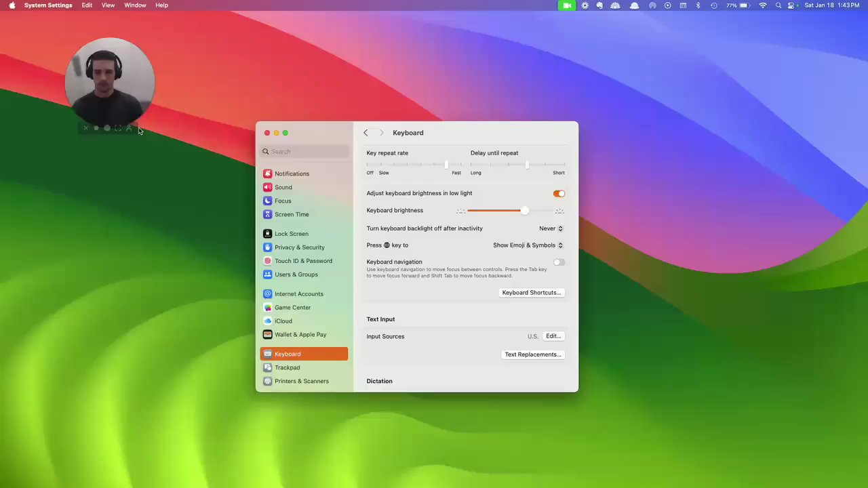Open the System Settings menu

(x=48, y=5)
